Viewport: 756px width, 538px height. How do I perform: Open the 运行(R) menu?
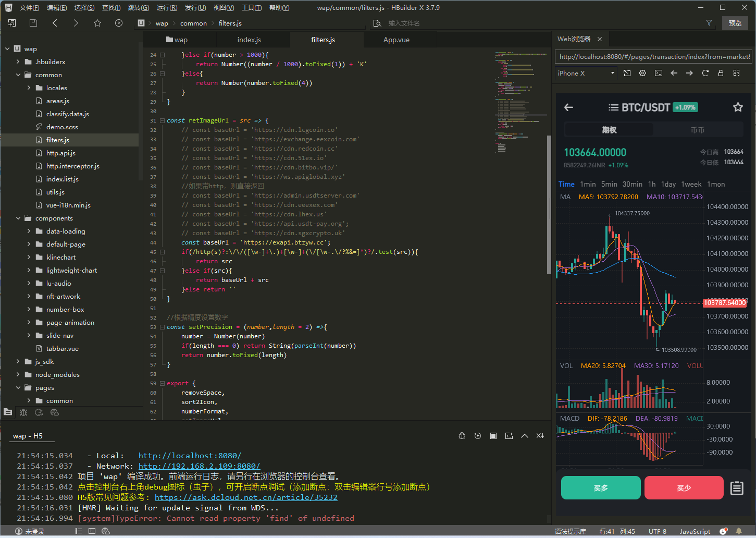click(x=167, y=7)
